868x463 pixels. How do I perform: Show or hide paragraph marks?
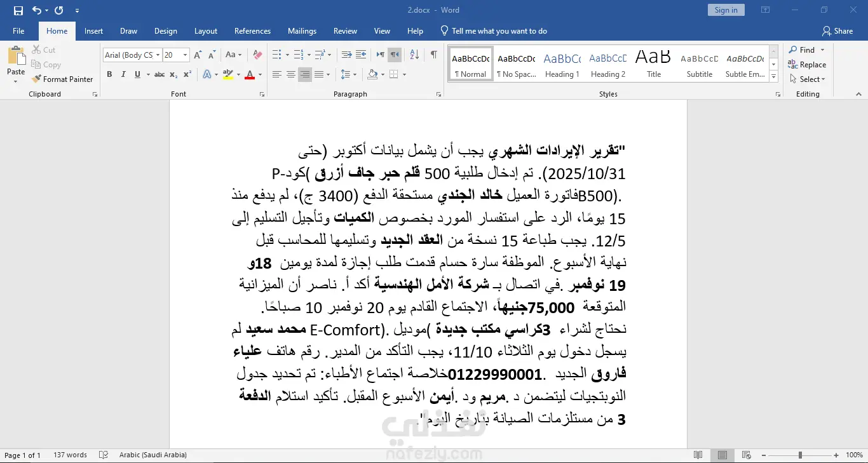433,55
